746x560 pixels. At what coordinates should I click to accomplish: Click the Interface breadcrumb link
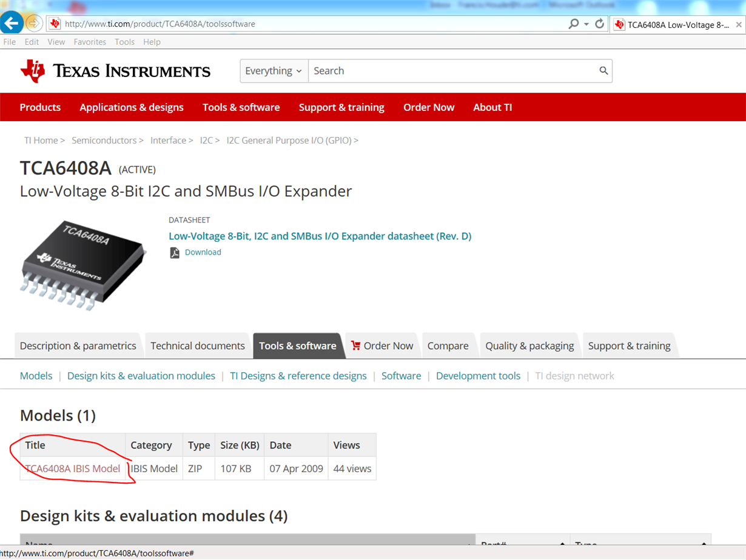(x=169, y=140)
